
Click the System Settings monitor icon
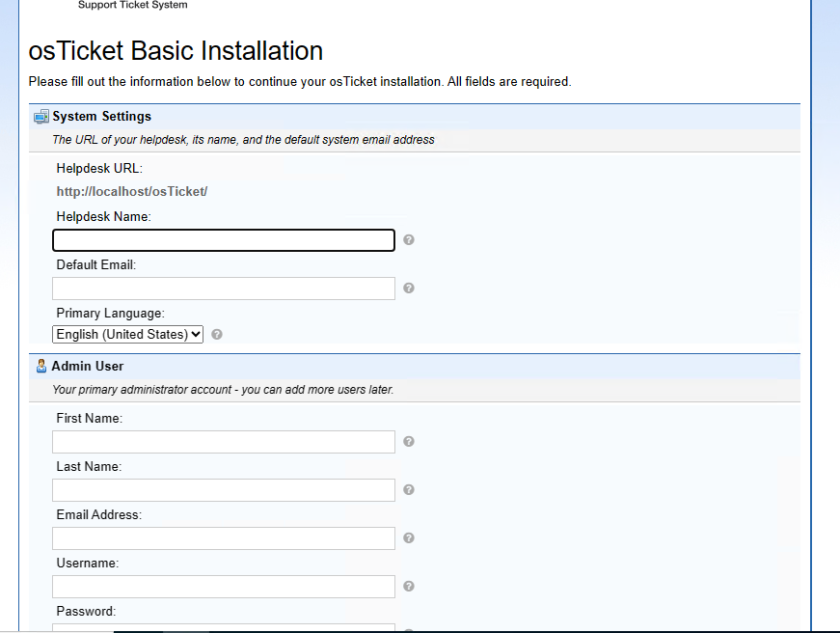[x=41, y=117]
